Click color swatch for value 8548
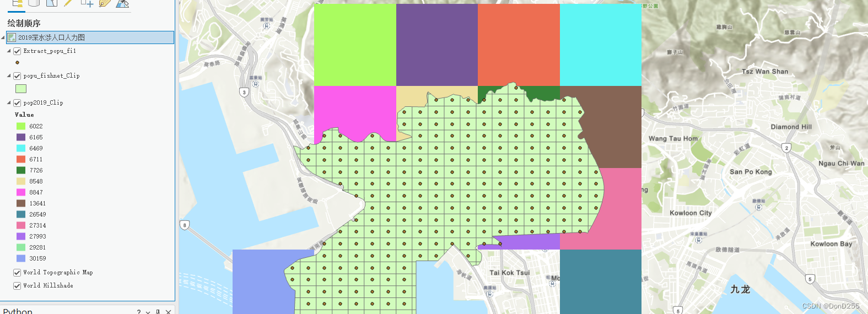The width and height of the screenshot is (868, 314). pos(21,181)
